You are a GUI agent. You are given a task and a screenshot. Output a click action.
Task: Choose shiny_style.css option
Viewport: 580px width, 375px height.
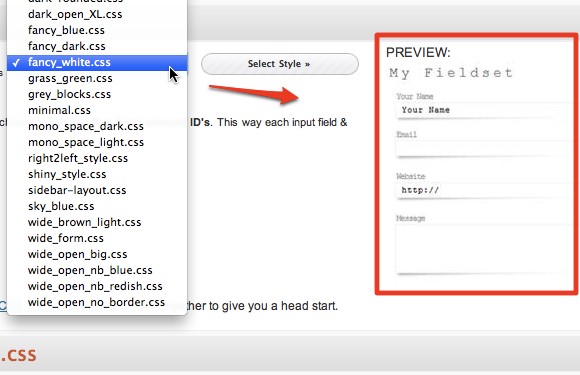(97, 174)
